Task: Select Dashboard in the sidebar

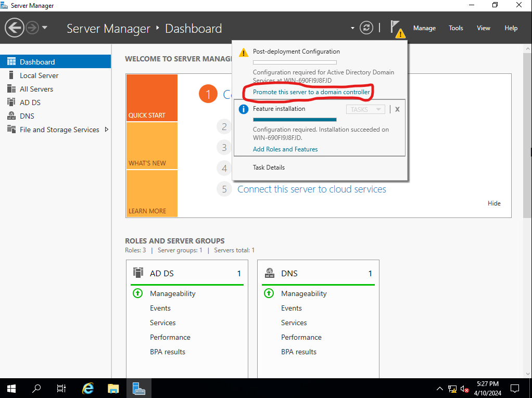Action: tap(55, 62)
